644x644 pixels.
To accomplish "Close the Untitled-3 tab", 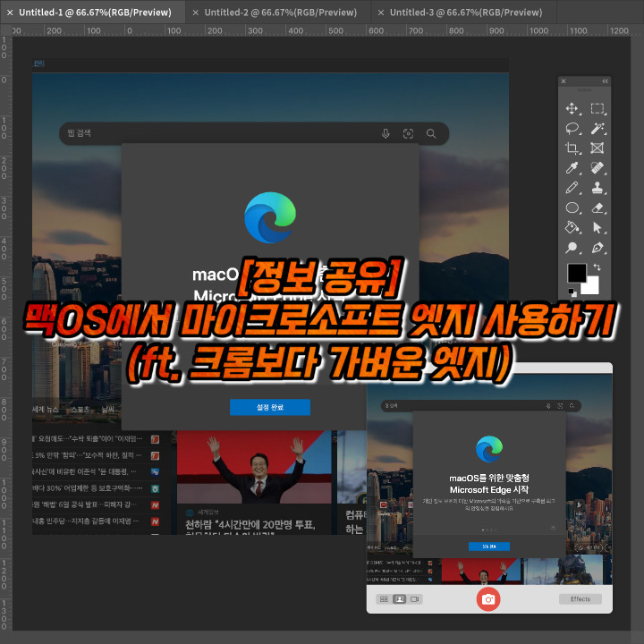I will (x=381, y=13).
